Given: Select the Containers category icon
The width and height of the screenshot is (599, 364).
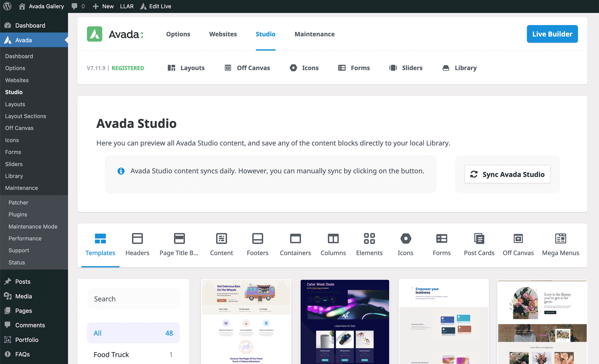Looking at the screenshot, I should pyautogui.click(x=295, y=238).
